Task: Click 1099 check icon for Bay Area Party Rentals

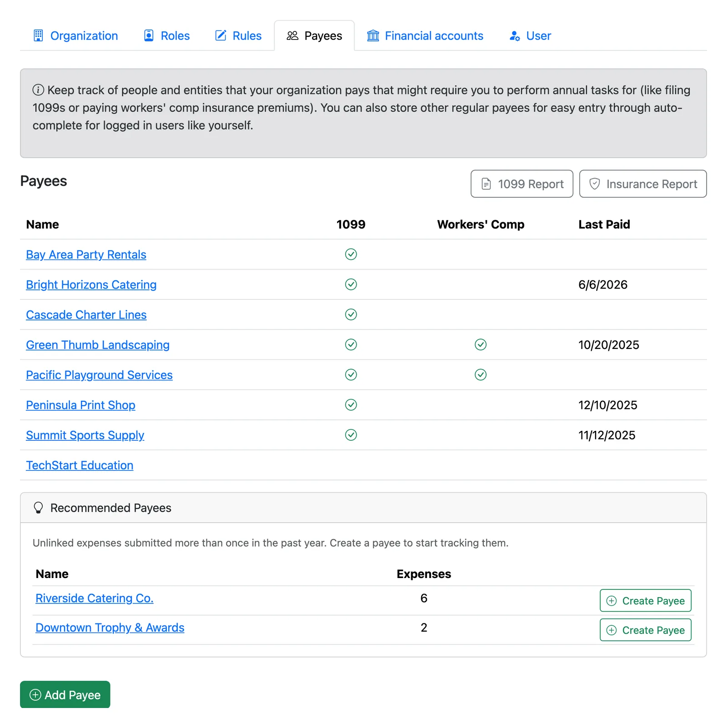Action: pyautogui.click(x=351, y=254)
